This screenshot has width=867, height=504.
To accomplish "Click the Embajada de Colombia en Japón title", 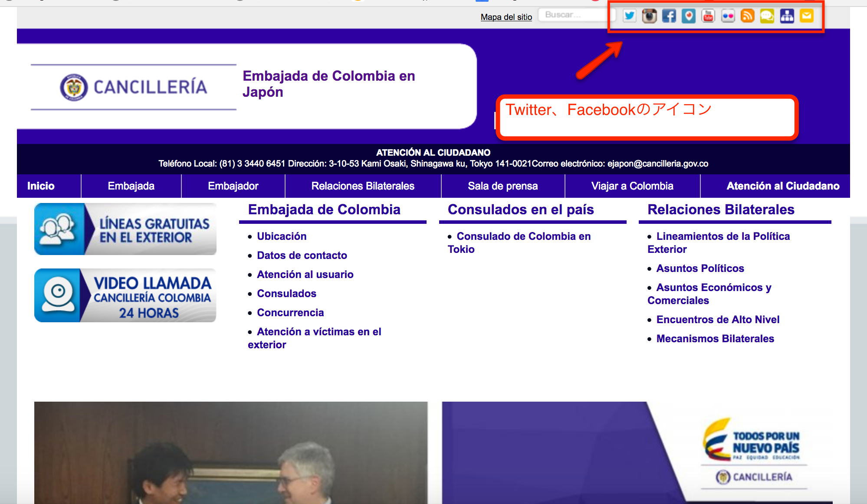I will pyautogui.click(x=328, y=84).
